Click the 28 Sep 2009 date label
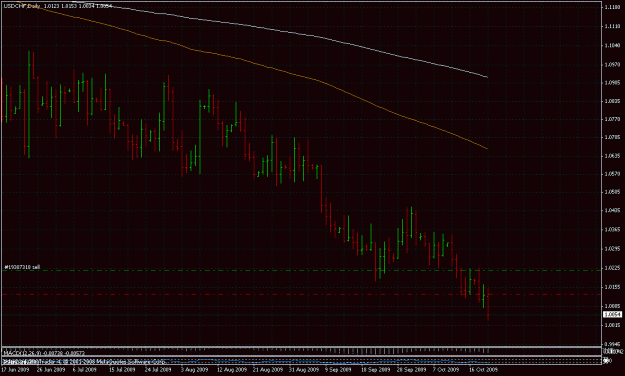This screenshot has width=625, height=376. click(x=411, y=370)
